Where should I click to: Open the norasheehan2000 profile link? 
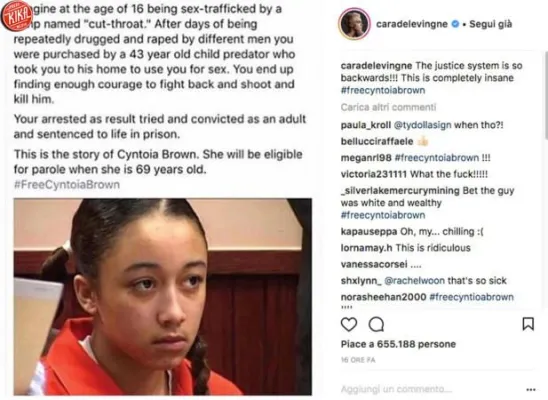[383, 297]
